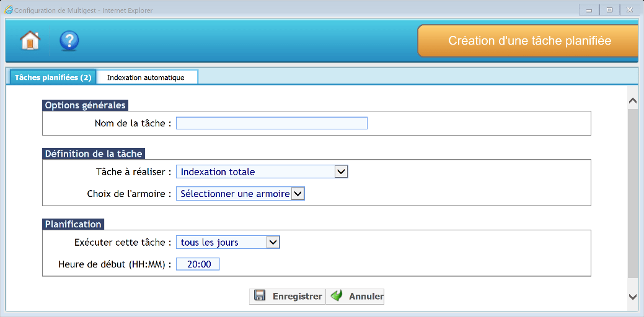Viewport: 644px width, 317px height.
Task: Restore the Internet Explorer window size
Action: tap(609, 10)
